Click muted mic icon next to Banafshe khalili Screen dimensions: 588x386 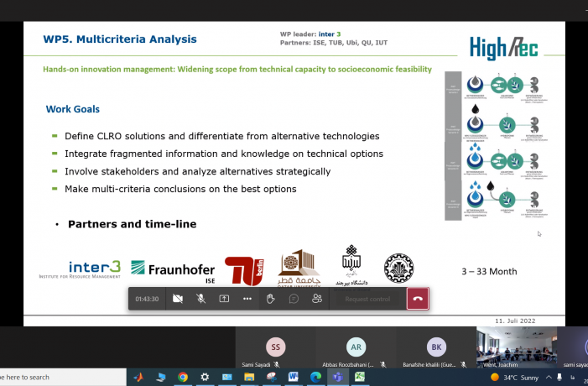(x=464, y=364)
